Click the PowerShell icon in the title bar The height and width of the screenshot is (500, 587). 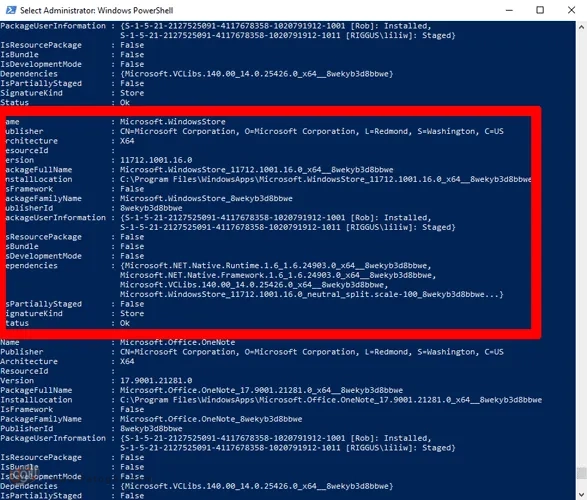pos(11,10)
